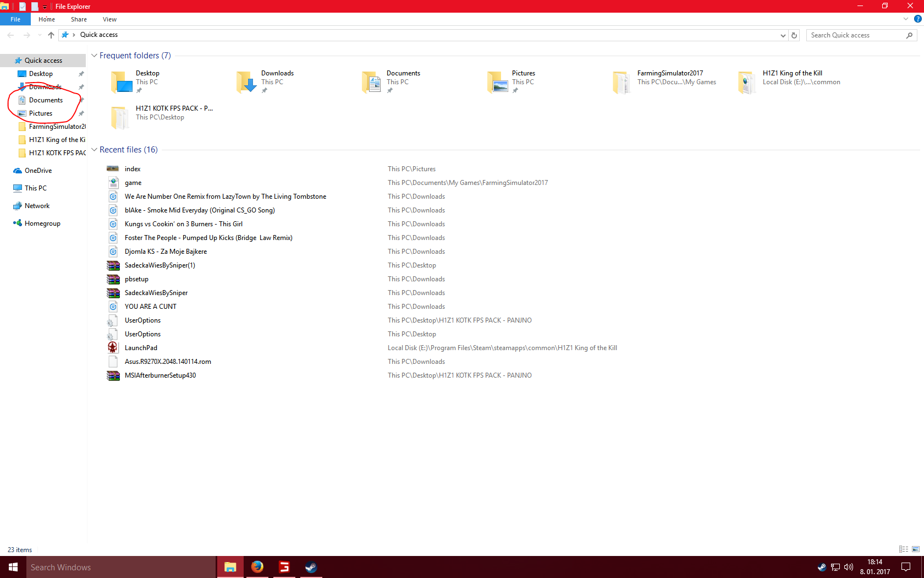Viewport: 924px width, 578px height.
Task: Click the Recent files (16) heading
Action: (129, 150)
